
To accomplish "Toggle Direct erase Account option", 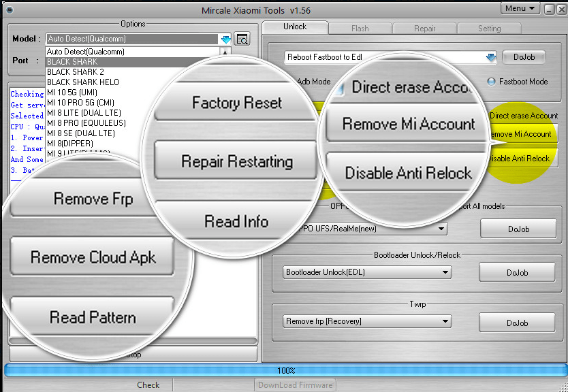I will pos(524,116).
